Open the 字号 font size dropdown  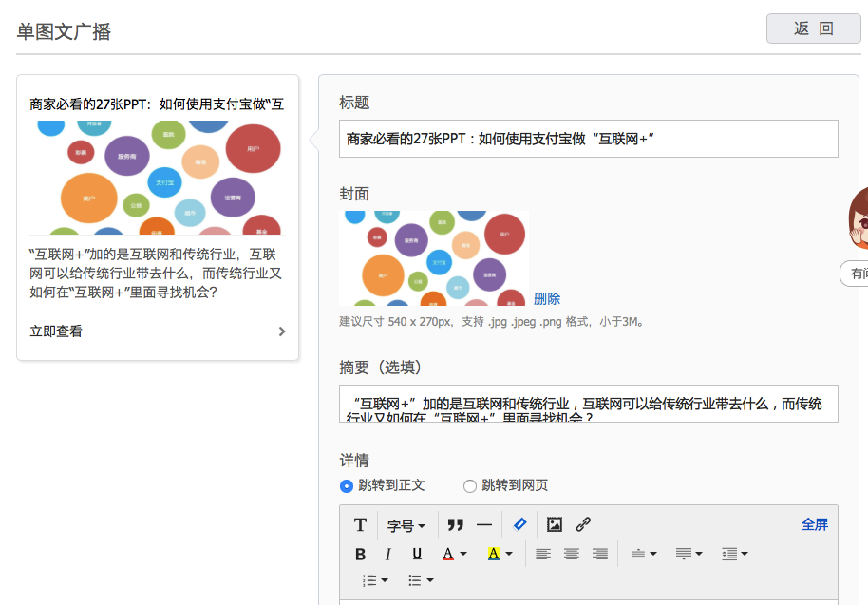(x=406, y=525)
